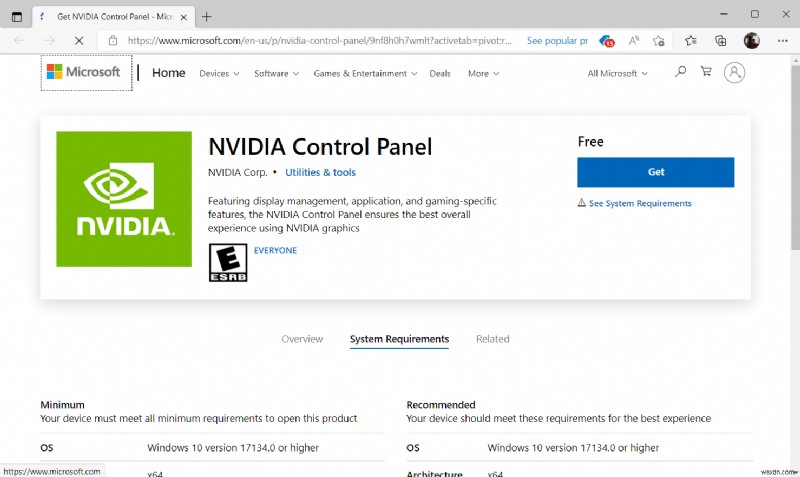The image size is (800, 477).
Task: Add this page to favorites
Action: [x=659, y=41]
